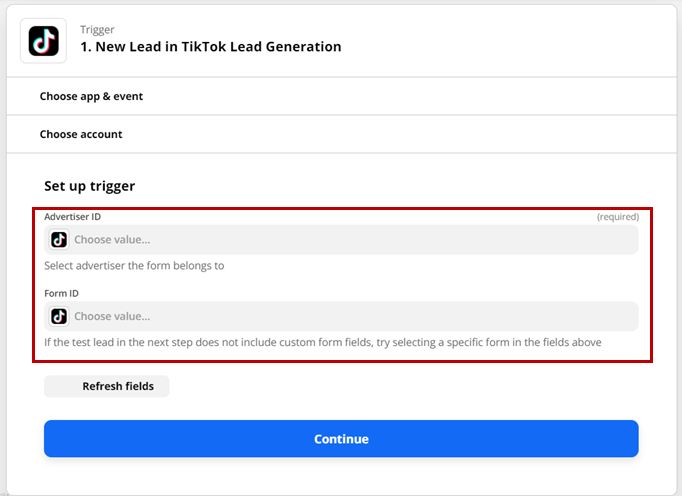The height and width of the screenshot is (496, 682).
Task: Click the word Continue on the blue bar
Action: [341, 439]
